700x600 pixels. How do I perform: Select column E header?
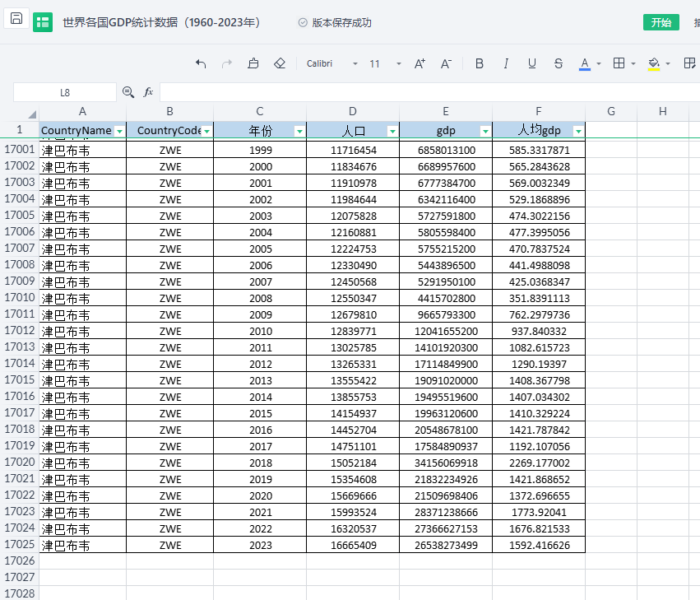point(446,112)
